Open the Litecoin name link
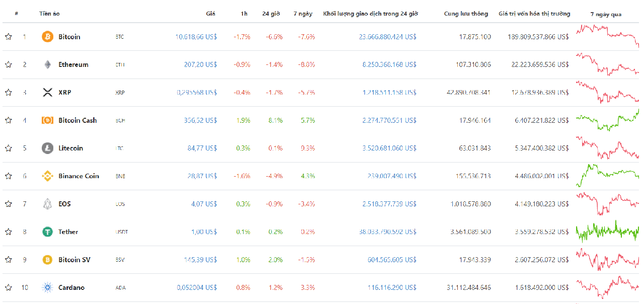Viewport: 644px width, 304px height. [71, 148]
